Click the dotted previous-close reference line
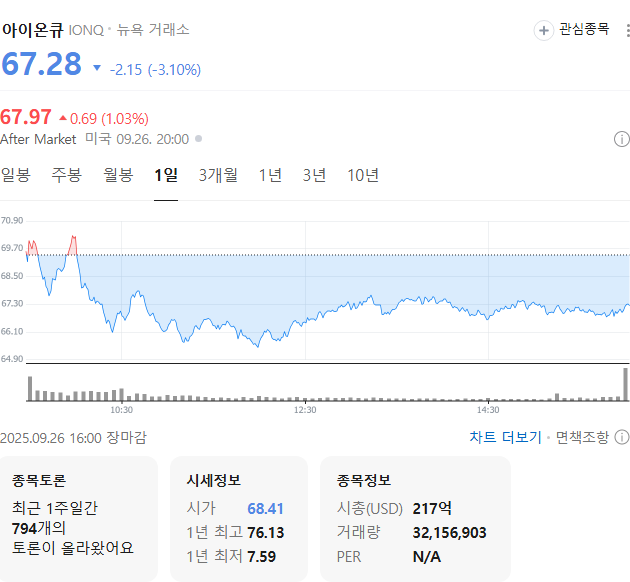 [327, 255]
